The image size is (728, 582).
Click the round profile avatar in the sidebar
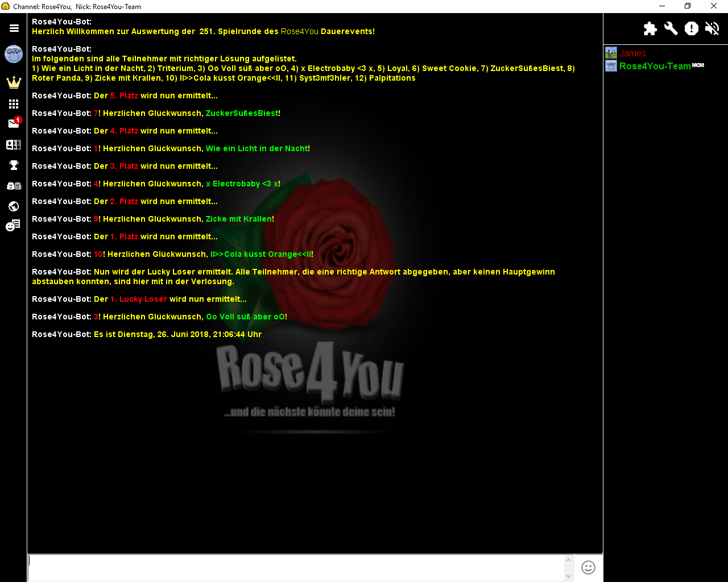point(14,55)
